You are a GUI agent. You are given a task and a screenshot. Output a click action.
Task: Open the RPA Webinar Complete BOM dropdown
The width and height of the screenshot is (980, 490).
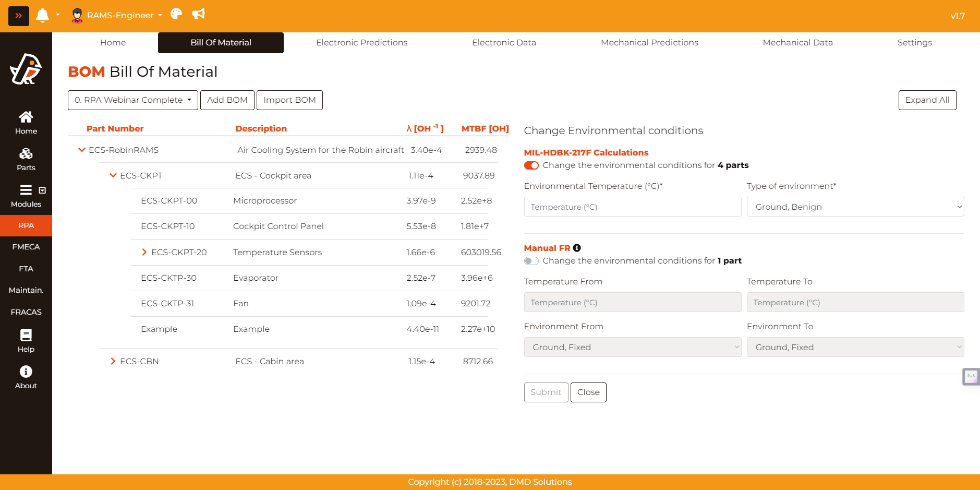pos(133,100)
